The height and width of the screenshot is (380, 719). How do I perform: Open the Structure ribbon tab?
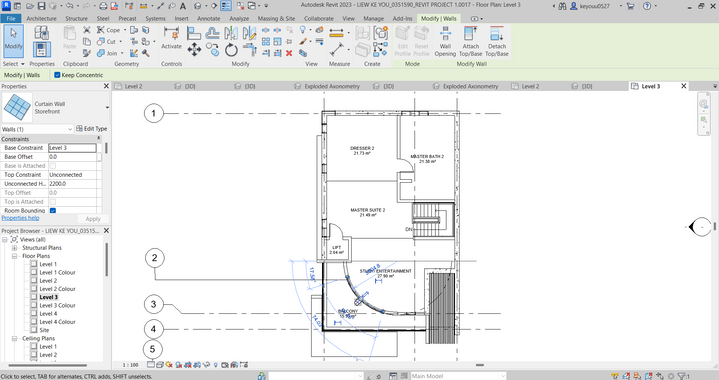pos(77,18)
